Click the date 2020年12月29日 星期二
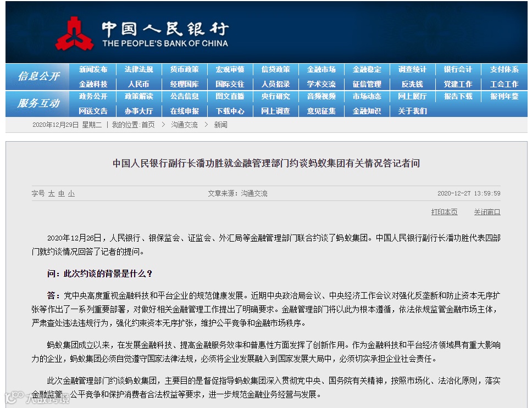This screenshot has height=408, width=532. (67, 125)
